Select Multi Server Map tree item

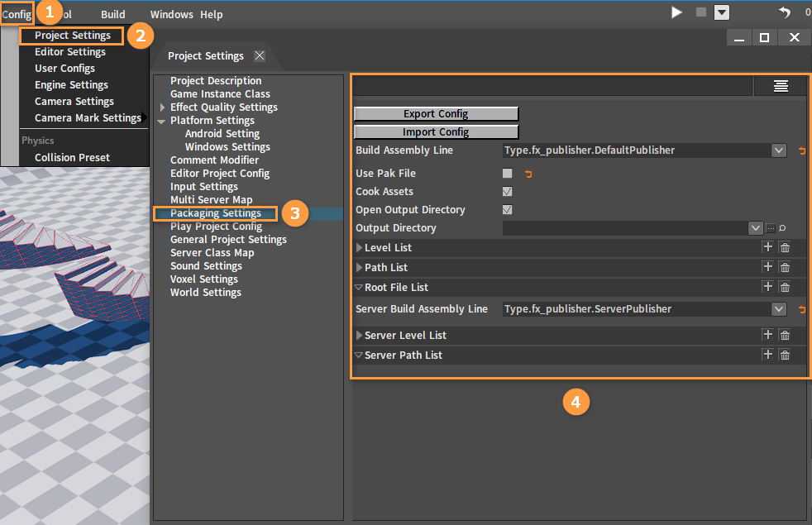pos(212,200)
